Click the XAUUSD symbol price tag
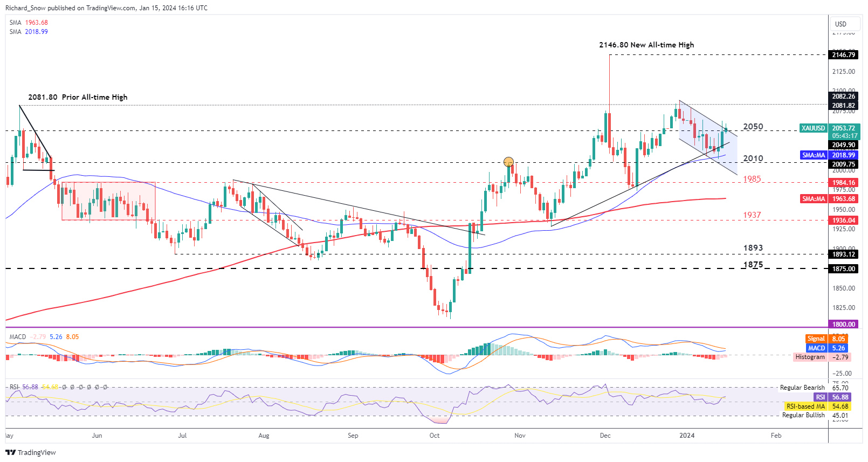 coord(814,128)
